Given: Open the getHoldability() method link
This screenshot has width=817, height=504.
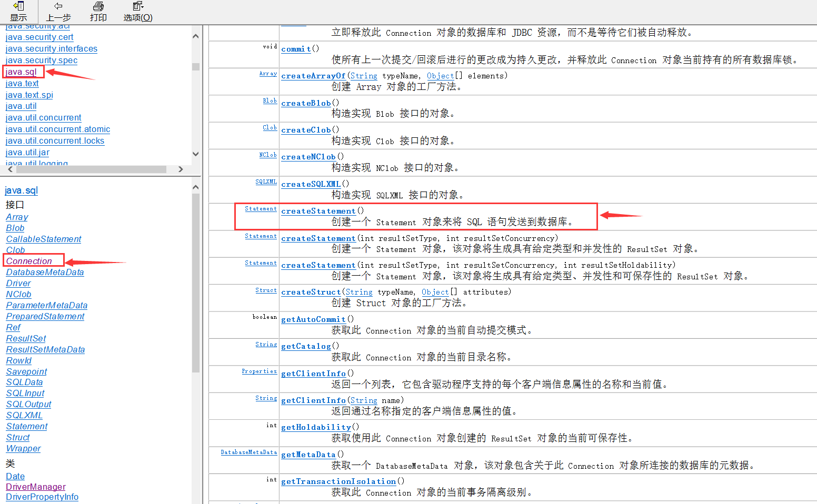Looking at the screenshot, I should tap(316, 427).
